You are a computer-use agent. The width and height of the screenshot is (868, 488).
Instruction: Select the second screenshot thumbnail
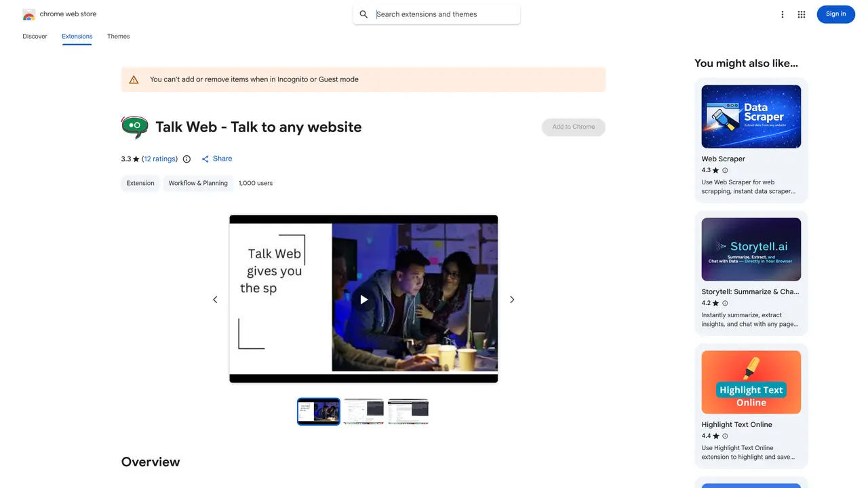[x=363, y=411]
